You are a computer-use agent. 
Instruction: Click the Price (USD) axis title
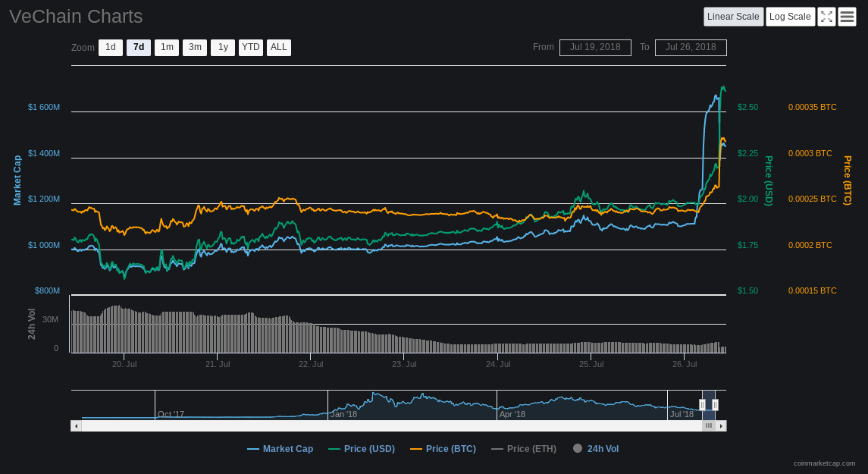pyautogui.click(x=769, y=180)
